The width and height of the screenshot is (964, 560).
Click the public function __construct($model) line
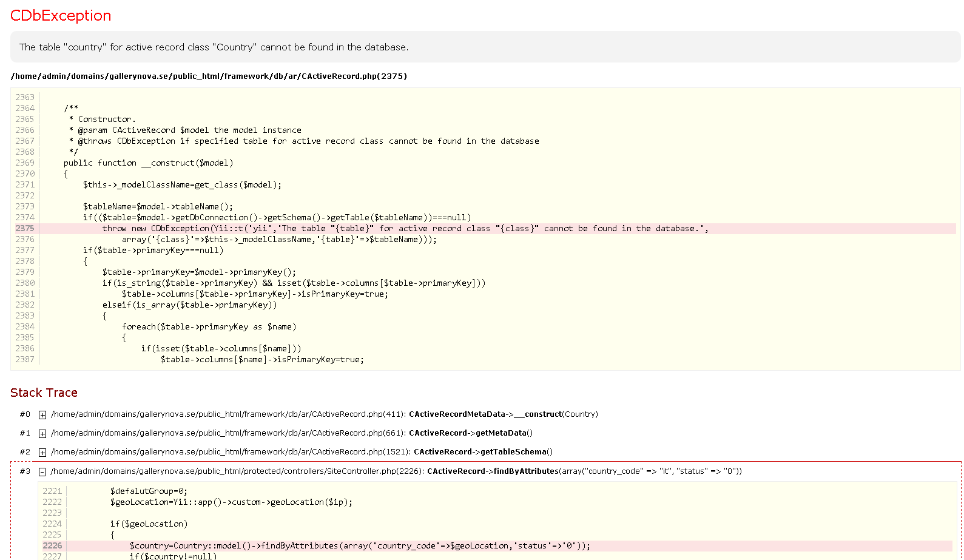pyautogui.click(x=148, y=163)
